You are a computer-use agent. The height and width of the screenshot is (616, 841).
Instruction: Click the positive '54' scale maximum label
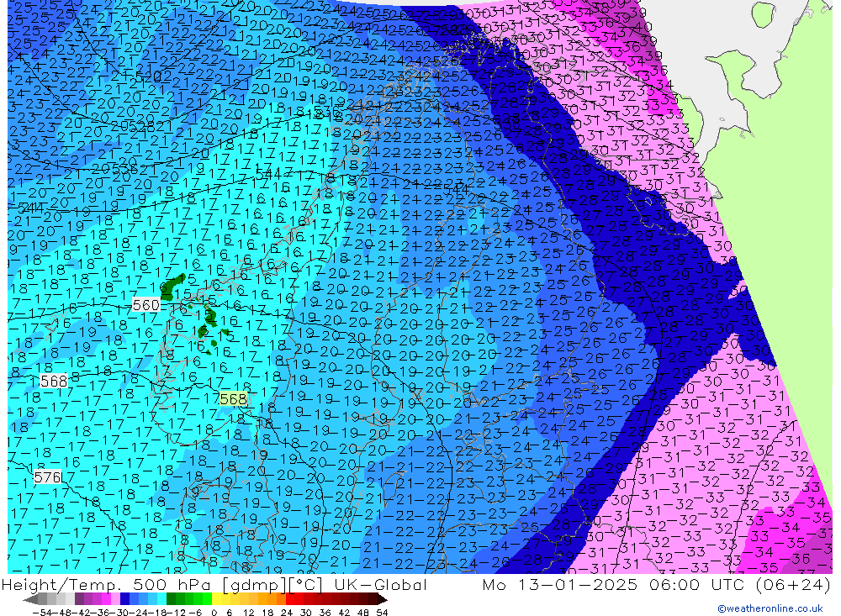click(382, 613)
